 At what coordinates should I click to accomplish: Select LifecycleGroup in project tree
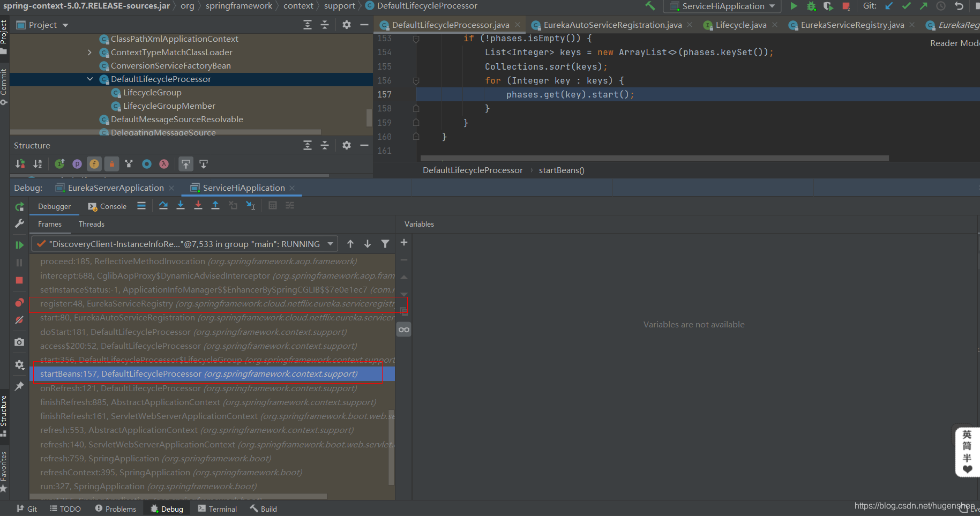pyautogui.click(x=152, y=93)
